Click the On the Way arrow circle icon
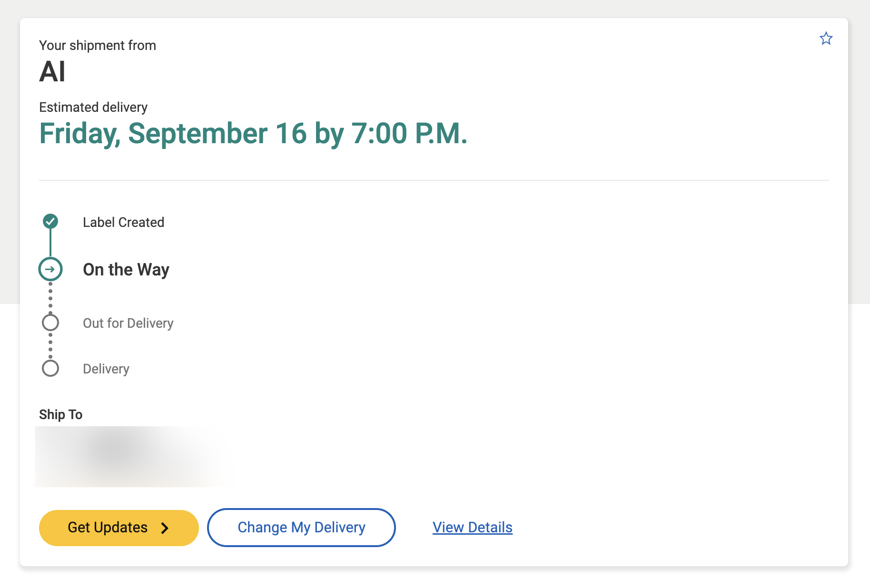Viewport: 870px width, 588px height. point(50,269)
